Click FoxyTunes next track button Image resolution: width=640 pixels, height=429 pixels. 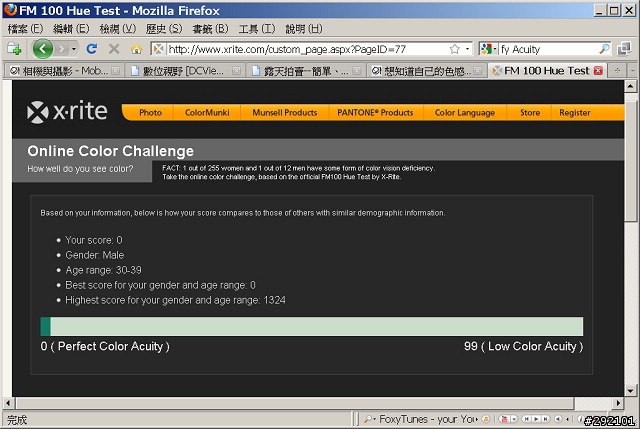click(546, 419)
